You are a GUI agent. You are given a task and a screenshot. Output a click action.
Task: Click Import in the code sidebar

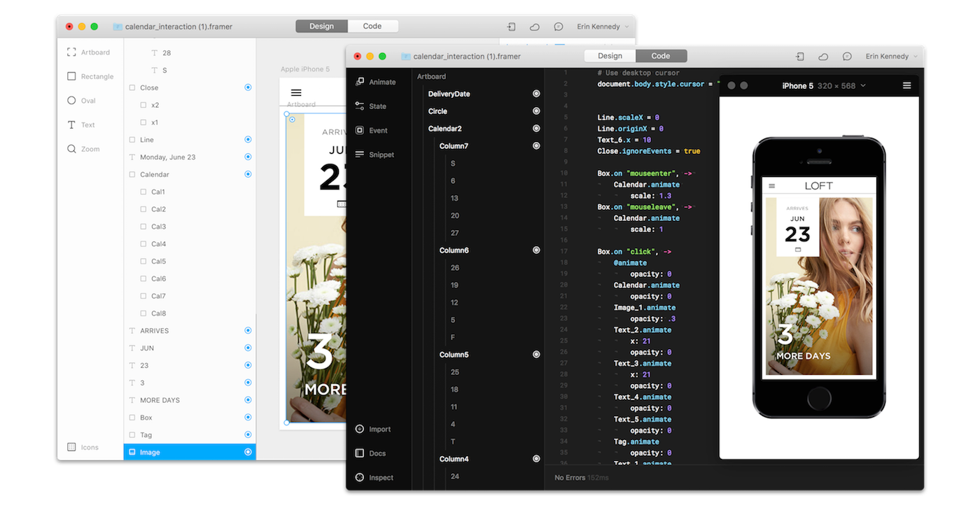(x=373, y=429)
